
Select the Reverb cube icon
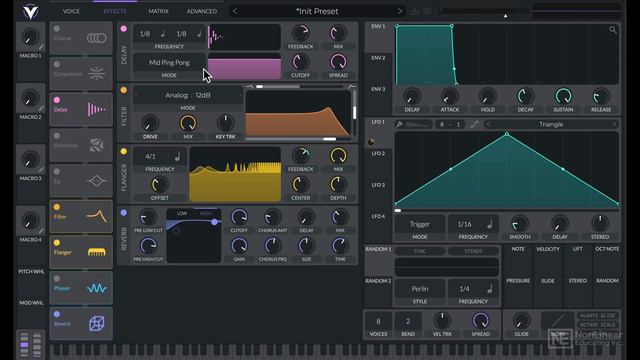pyautogui.click(x=97, y=324)
